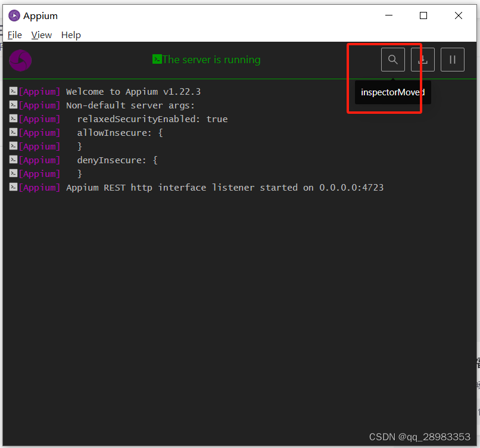Open the Help menu
480x448 pixels.
tap(71, 35)
